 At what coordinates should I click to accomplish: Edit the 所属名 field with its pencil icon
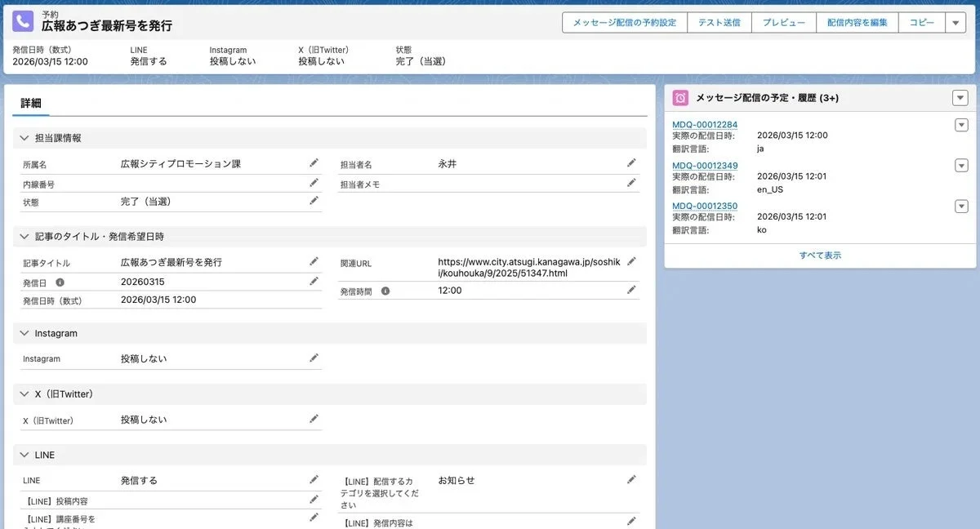click(314, 162)
